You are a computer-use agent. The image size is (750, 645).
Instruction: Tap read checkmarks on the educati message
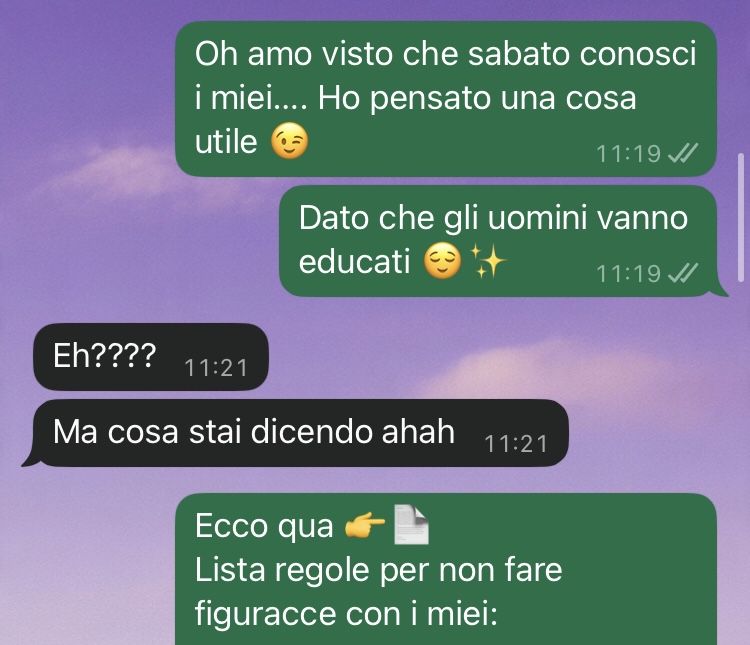(x=683, y=274)
